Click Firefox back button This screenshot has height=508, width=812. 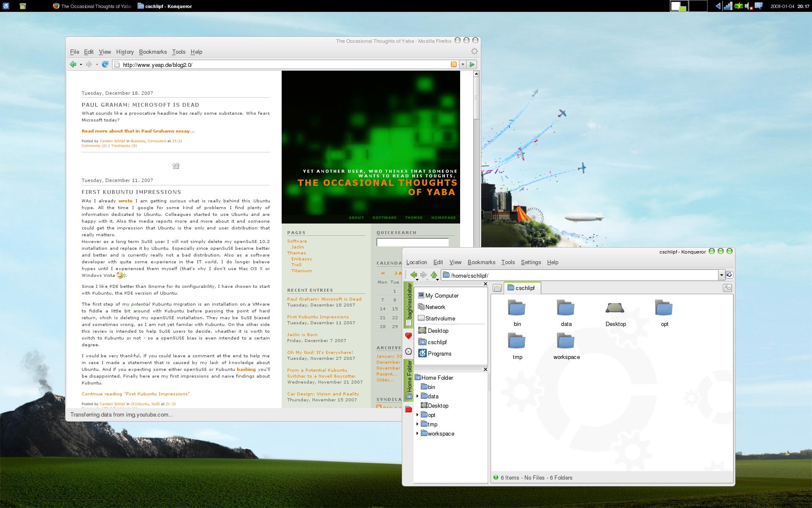[73, 64]
